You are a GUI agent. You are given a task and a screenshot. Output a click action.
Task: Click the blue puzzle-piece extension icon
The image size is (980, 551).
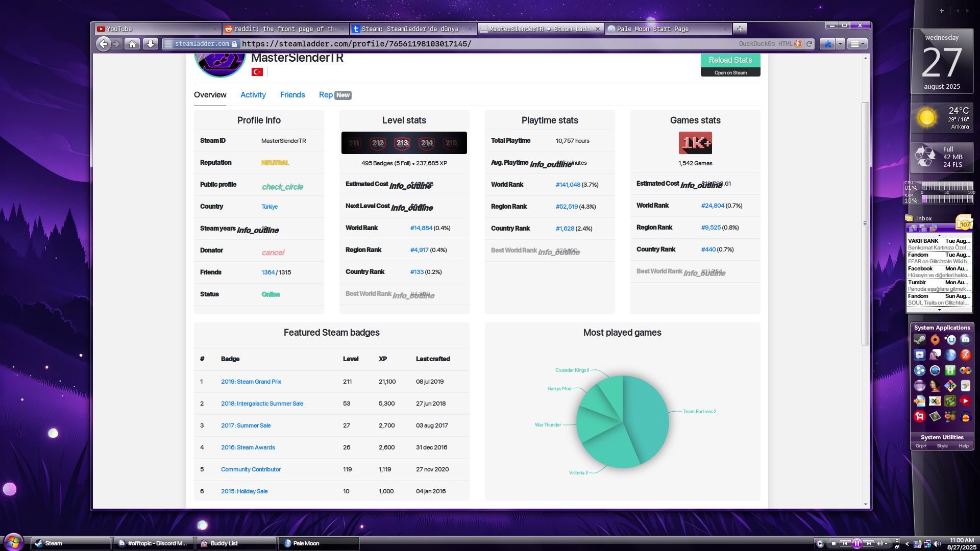tap(827, 44)
